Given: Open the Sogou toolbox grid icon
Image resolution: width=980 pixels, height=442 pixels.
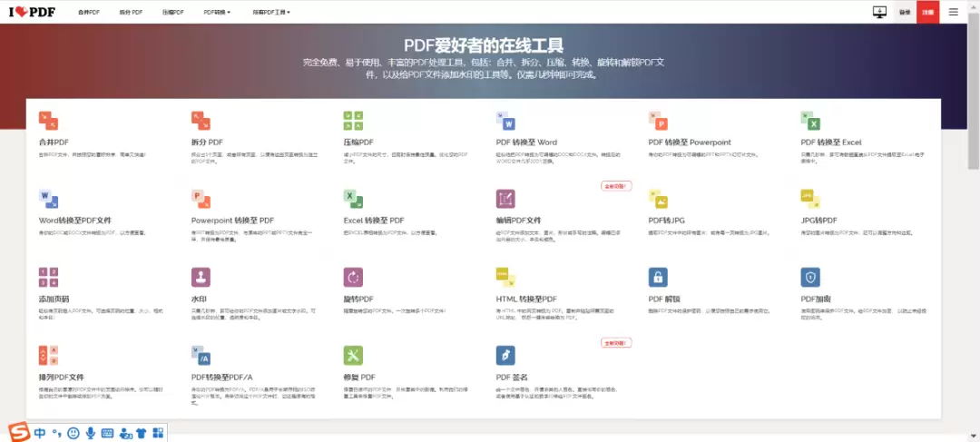Looking at the screenshot, I should [x=158, y=433].
